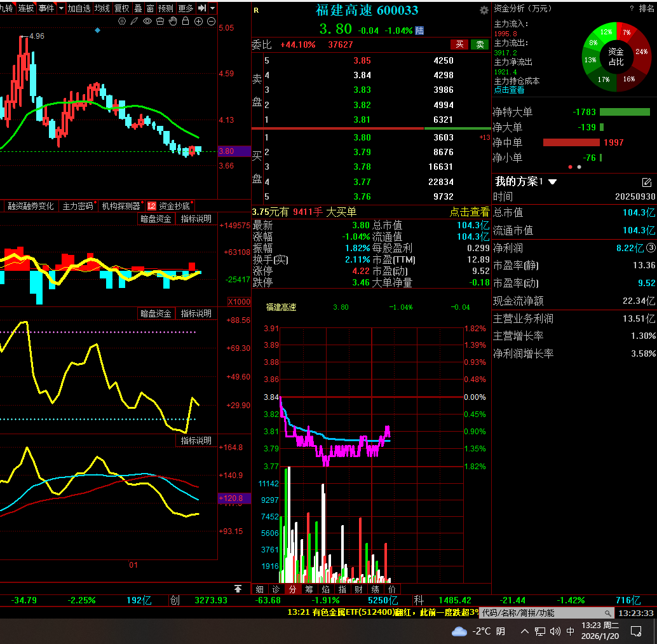Click the 细 detail tab

pyautogui.click(x=260, y=589)
